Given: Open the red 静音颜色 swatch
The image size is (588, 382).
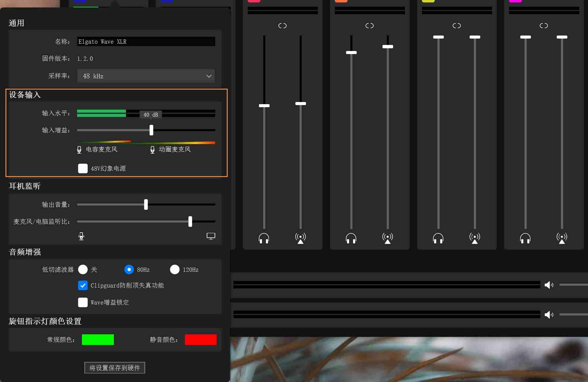Looking at the screenshot, I should tap(201, 339).
